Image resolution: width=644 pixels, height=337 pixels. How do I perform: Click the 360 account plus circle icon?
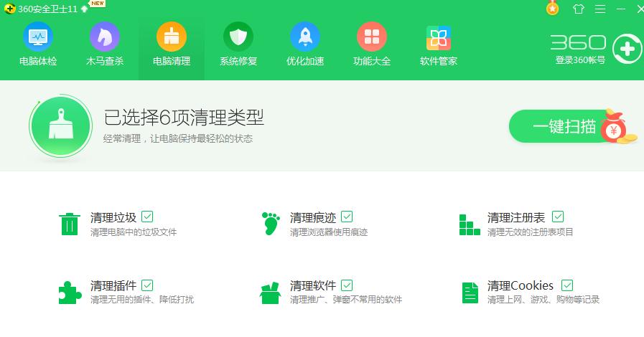pyautogui.click(x=627, y=49)
